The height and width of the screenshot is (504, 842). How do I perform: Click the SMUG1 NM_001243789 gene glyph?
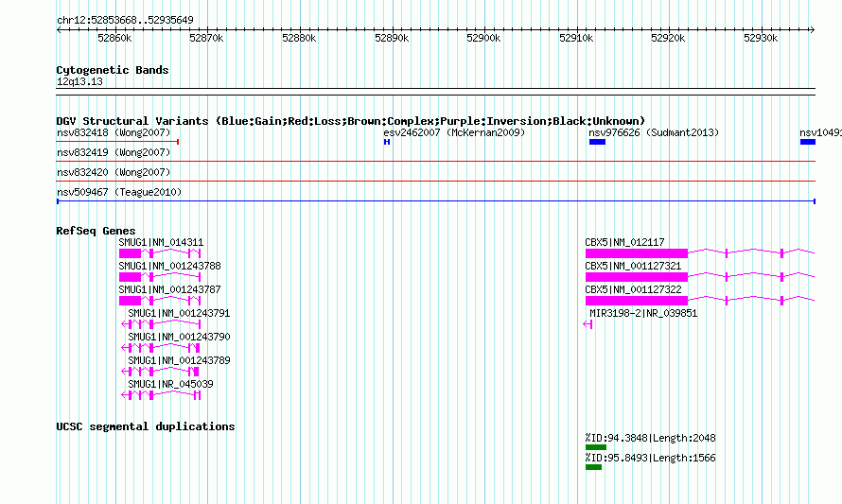coord(161,372)
